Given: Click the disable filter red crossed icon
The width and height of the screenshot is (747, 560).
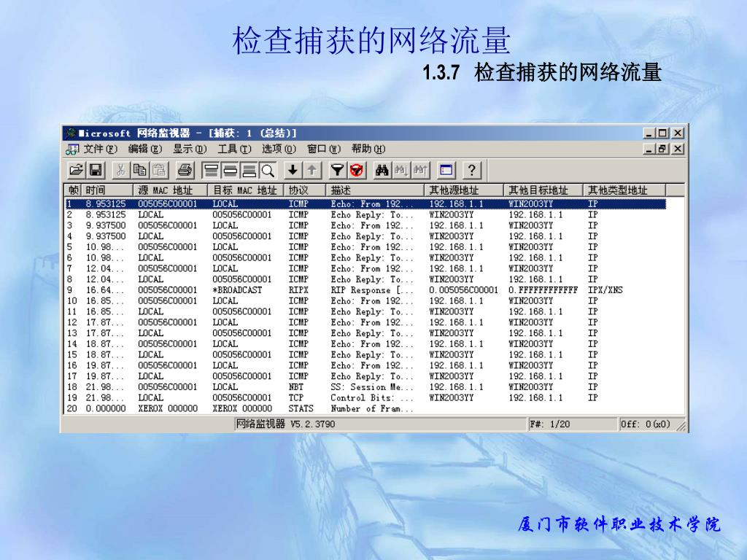Looking at the screenshot, I should coord(357,170).
